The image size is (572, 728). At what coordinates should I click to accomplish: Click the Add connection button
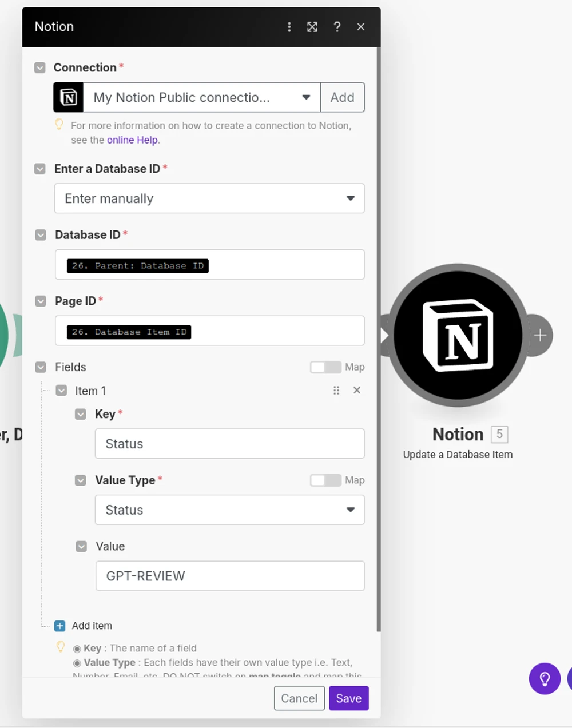pyautogui.click(x=342, y=97)
